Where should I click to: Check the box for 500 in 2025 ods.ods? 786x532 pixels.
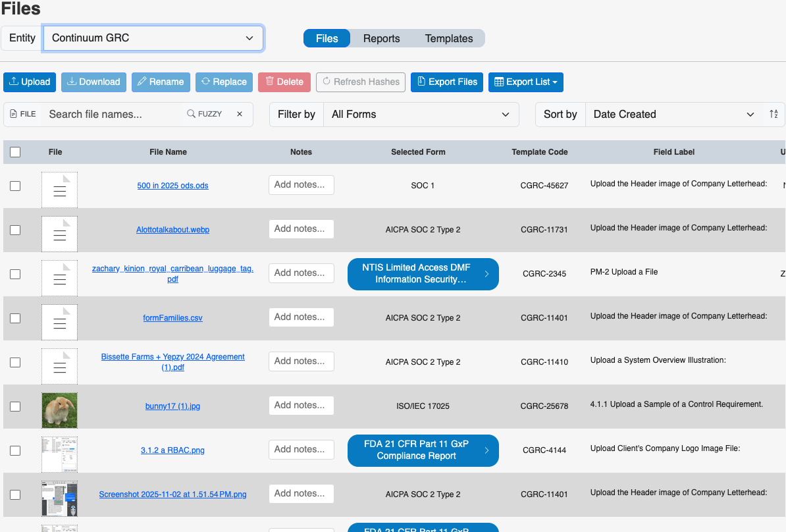coord(15,186)
